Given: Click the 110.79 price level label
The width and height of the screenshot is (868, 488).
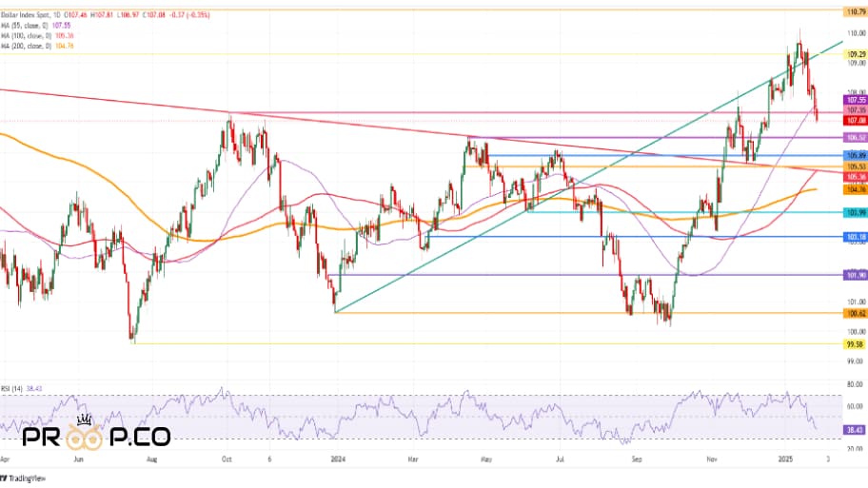Looking at the screenshot, I should coord(856,11).
